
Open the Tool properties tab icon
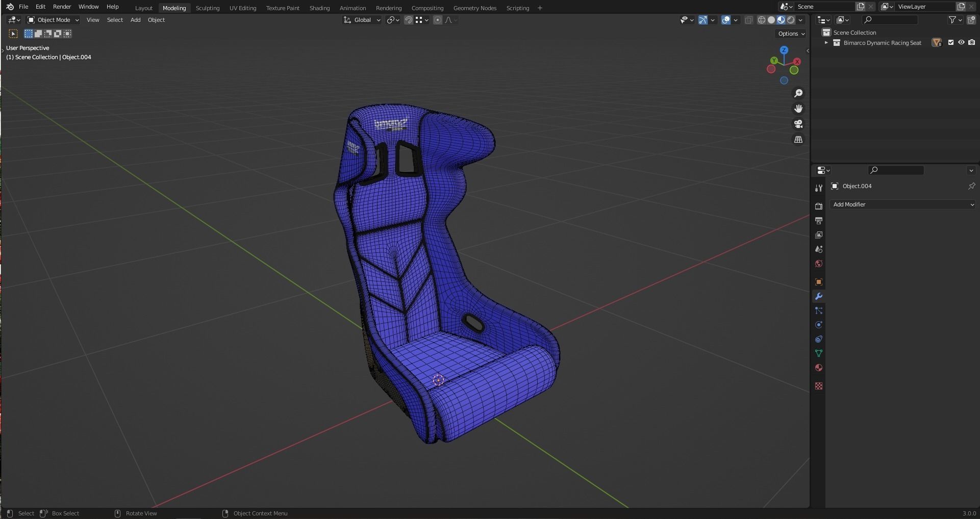819,188
